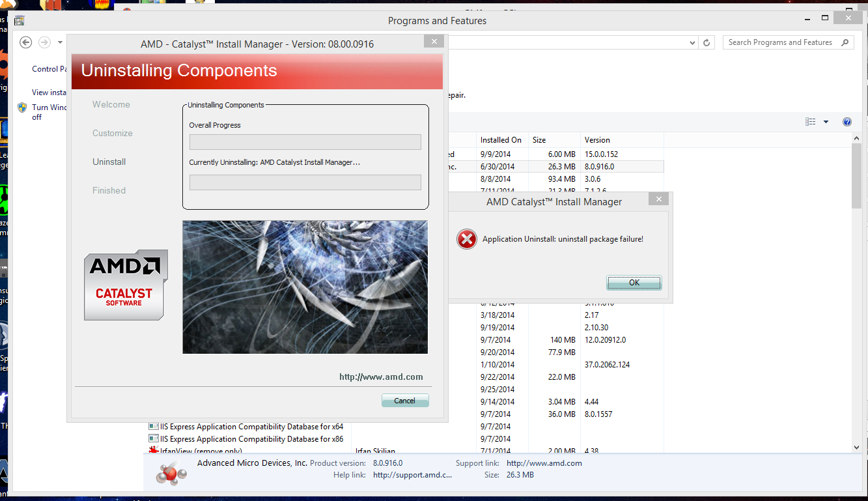Viewport: 868px width, 501px height.
Task: Sort programs by the Version column
Action: [x=622, y=140]
